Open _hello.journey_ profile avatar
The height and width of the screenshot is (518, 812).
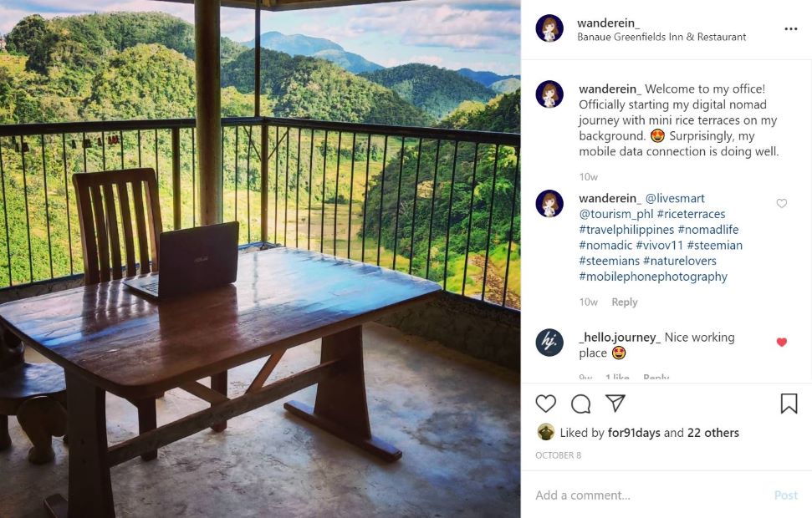click(x=549, y=342)
